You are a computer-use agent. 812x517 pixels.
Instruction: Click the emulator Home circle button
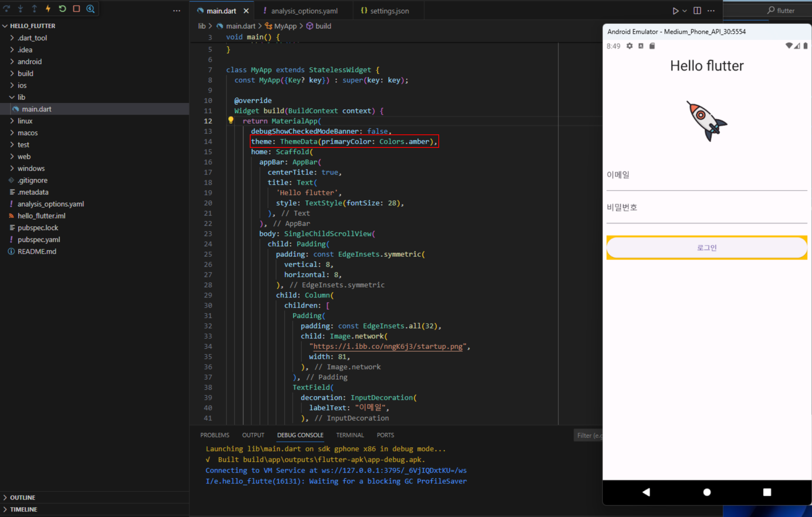click(707, 492)
